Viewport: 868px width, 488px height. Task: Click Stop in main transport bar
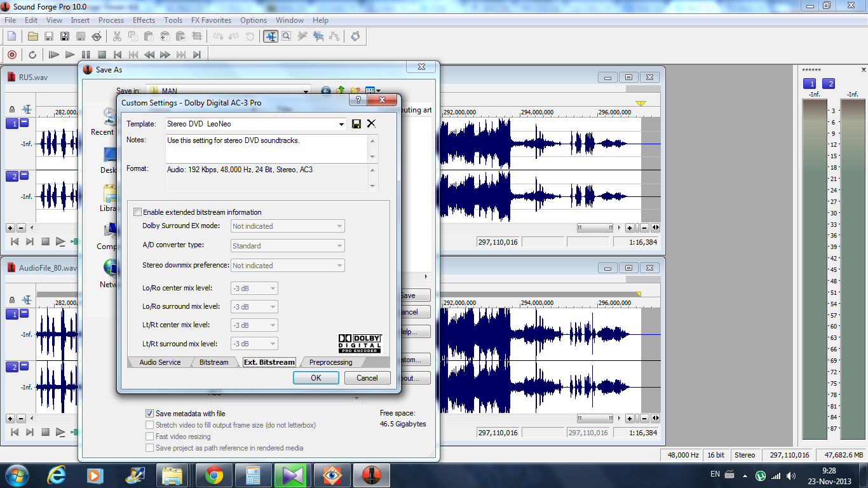click(102, 55)
